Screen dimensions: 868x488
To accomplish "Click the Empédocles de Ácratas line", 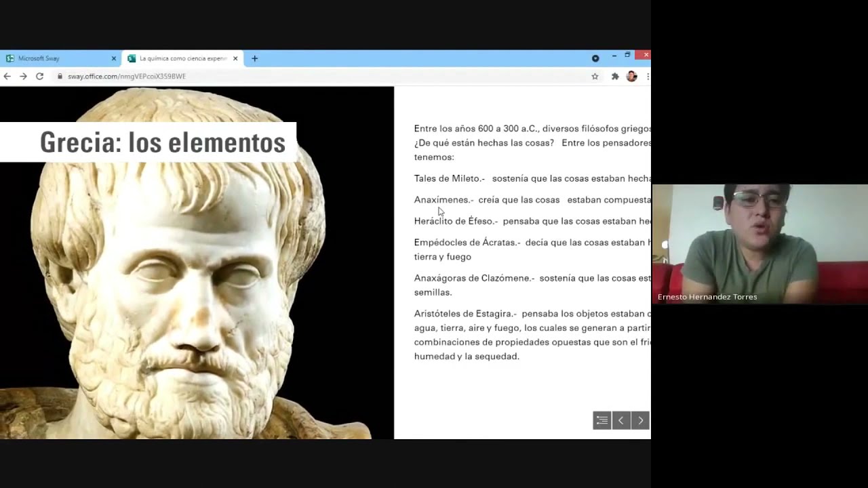I will pos(532,249).
